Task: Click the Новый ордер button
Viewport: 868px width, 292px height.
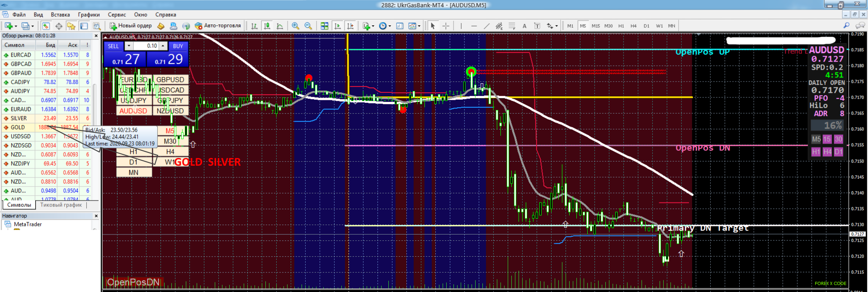Action: pos(131,26)
